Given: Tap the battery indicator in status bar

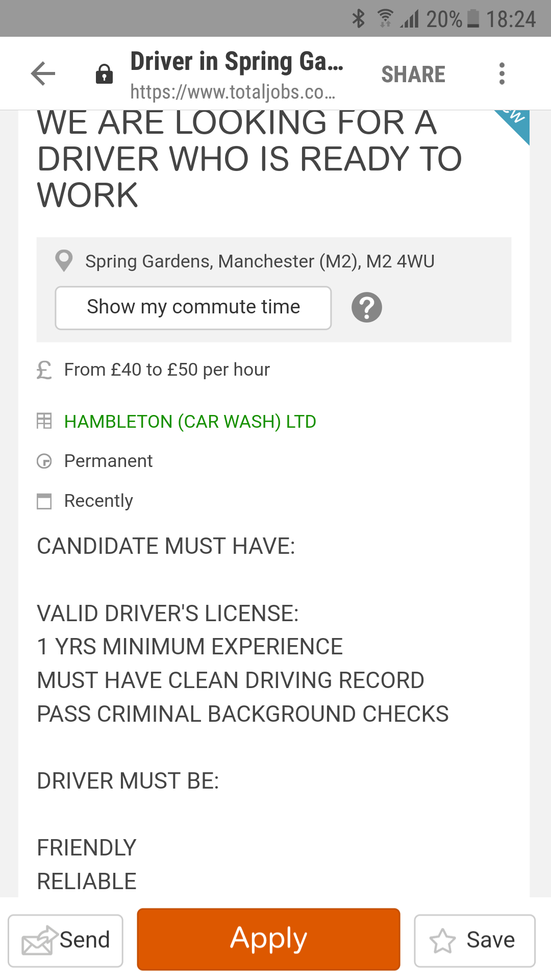Looking at the screenshot, I should (x=473, y=19).
